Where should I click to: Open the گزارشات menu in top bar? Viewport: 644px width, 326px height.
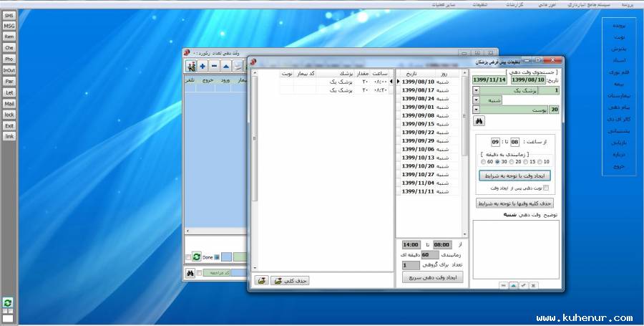point(515,4)
